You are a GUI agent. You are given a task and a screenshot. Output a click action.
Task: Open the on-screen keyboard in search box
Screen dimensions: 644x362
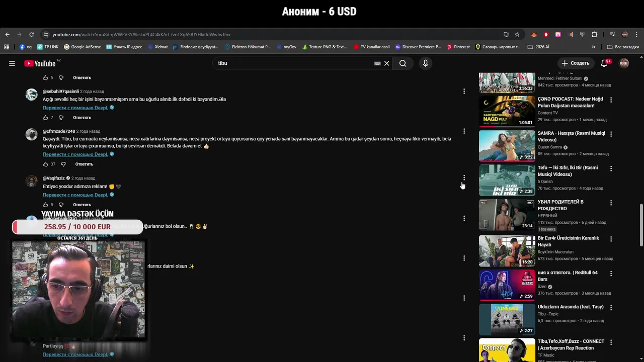click(377, 63)
